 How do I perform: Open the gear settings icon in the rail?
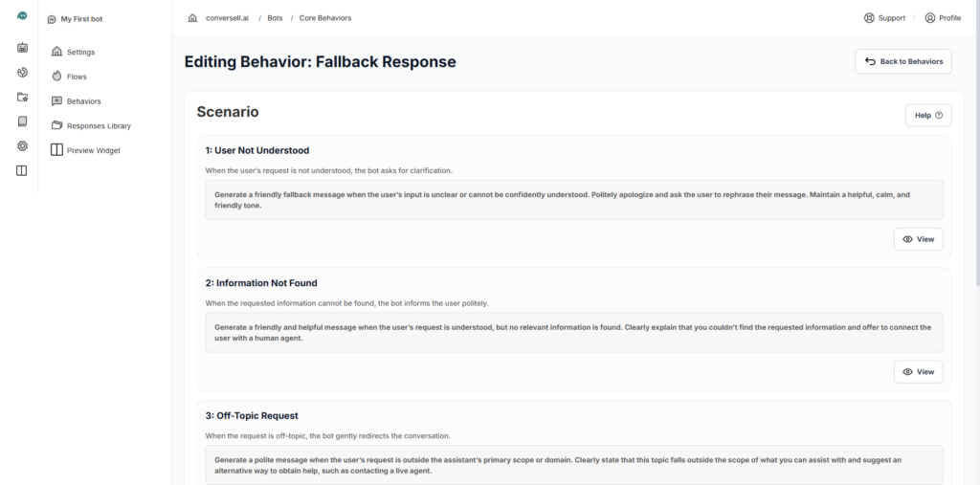[x=22, y=146]
